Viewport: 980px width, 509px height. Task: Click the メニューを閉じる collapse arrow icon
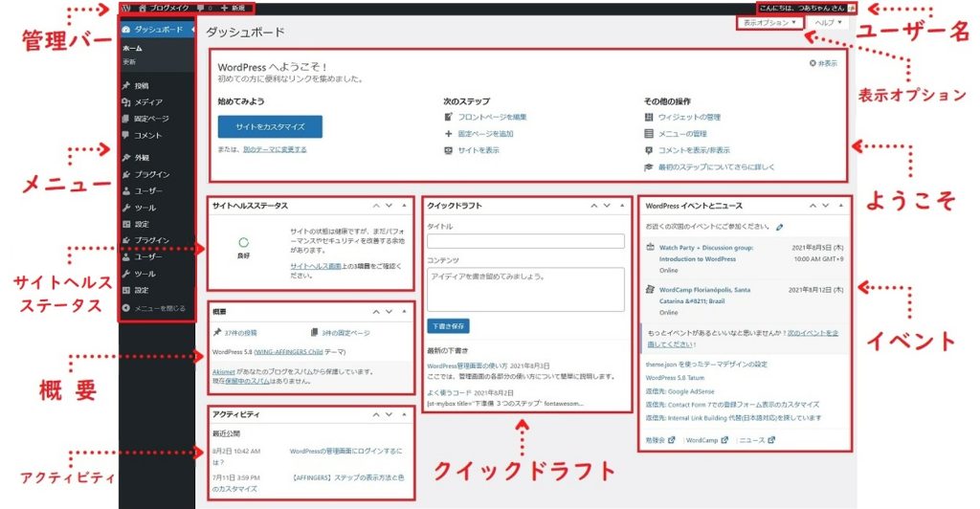(126, 308)
